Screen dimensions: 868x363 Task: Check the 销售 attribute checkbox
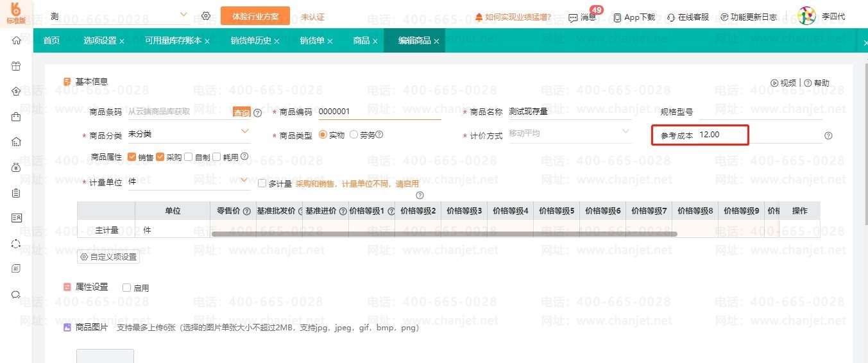point(132,156)
